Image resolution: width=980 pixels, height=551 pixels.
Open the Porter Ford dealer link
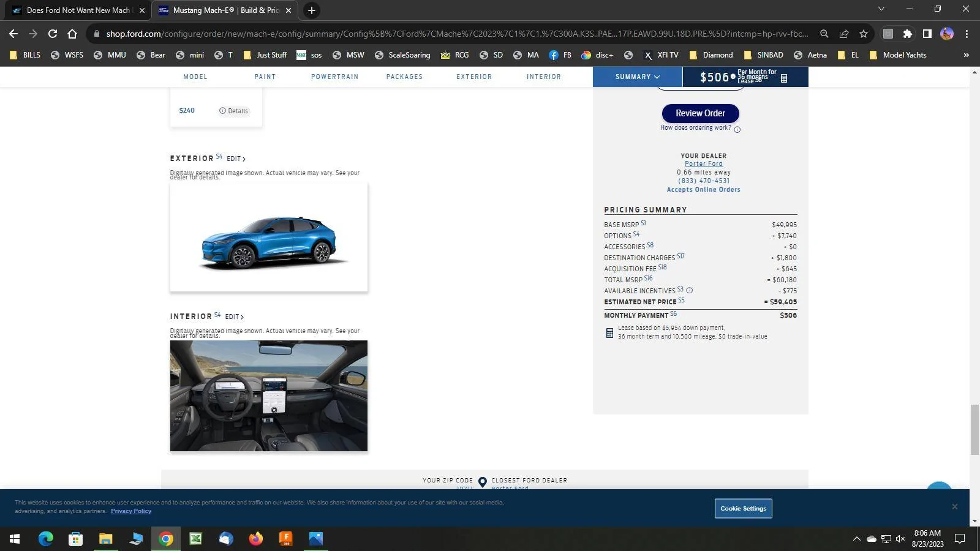(704, 163)
